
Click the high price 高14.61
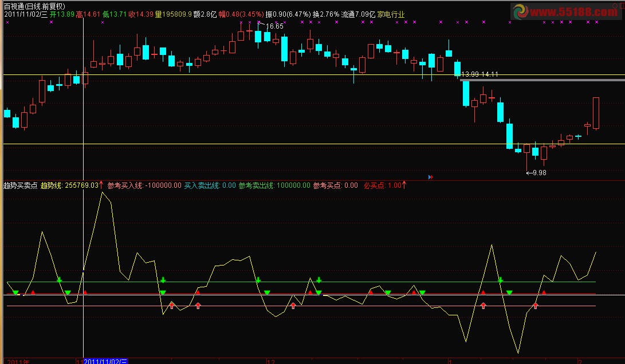tap(88, 14)
